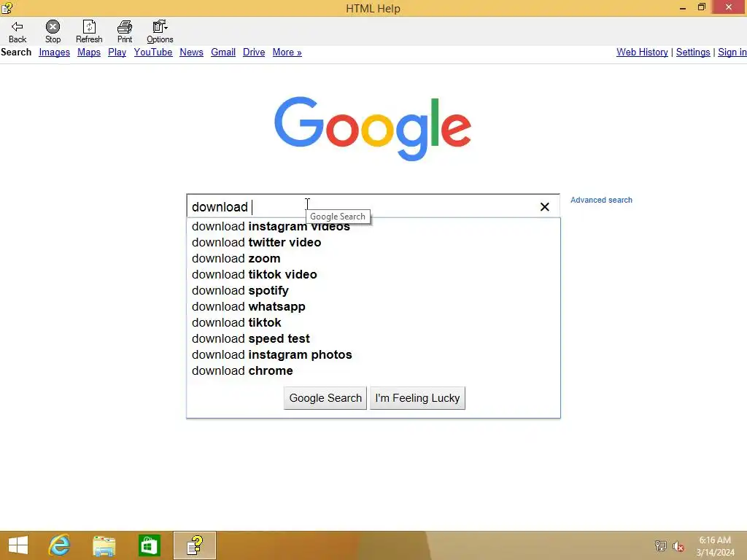Pick suggestion download tiktok video

click(x=373, y=275)
